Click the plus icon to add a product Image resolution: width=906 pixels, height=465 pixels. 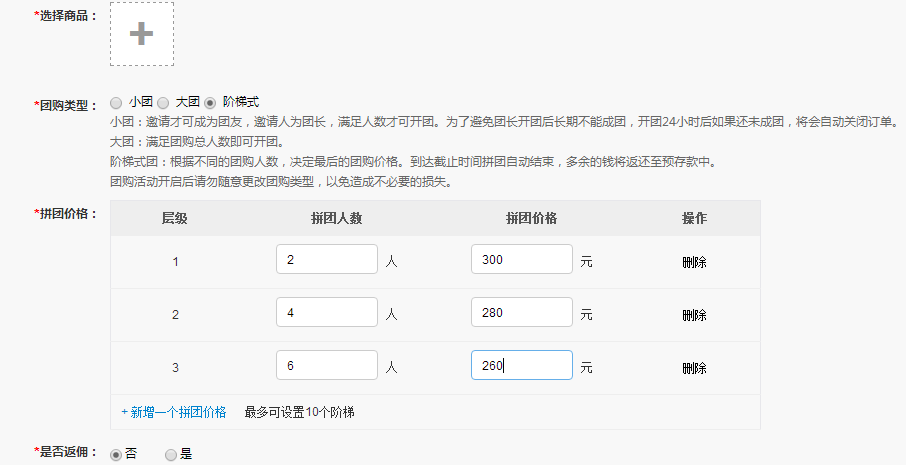pos(142,34)
